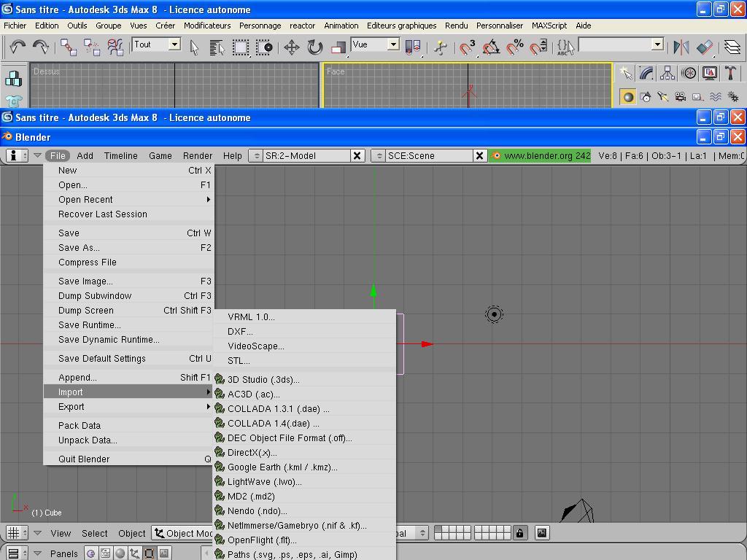Viewport: 747px width, 560px height.
Task: Toggle Spinner Snap magnet
Action: (538, 47)
